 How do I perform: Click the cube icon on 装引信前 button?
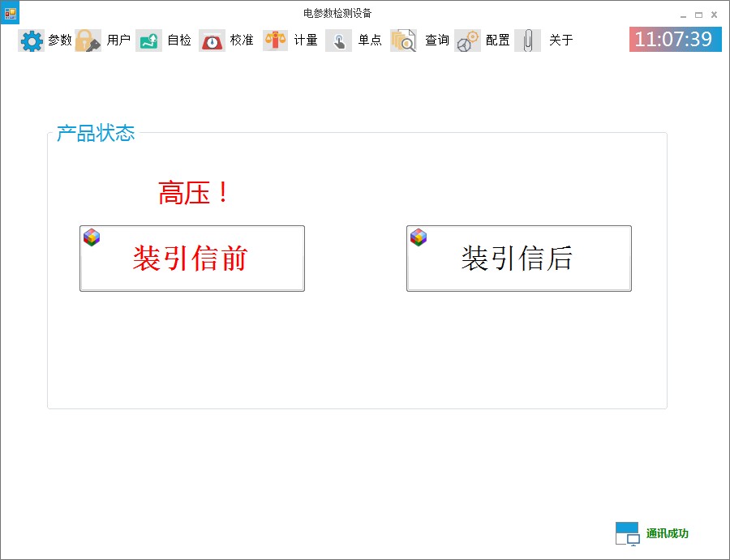pos(92,237)
